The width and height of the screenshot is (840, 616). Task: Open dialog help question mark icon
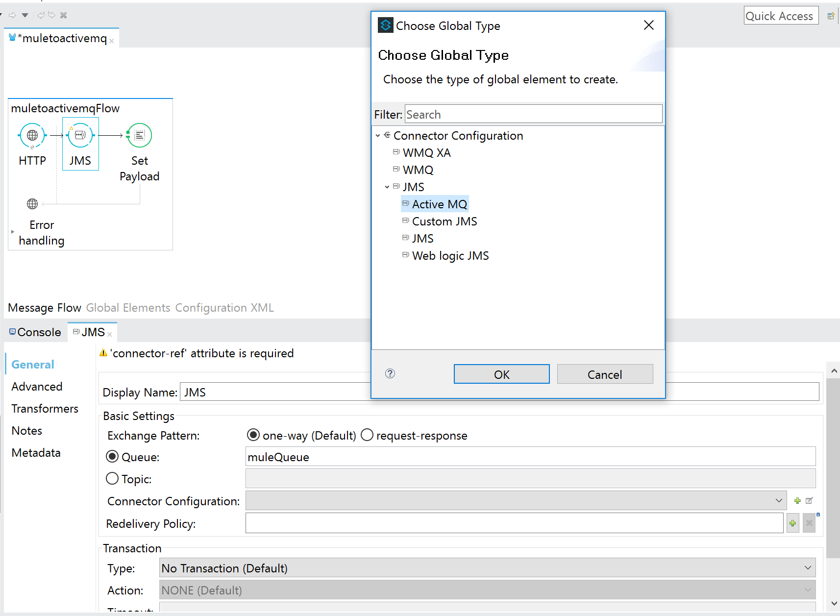[390, 374]
